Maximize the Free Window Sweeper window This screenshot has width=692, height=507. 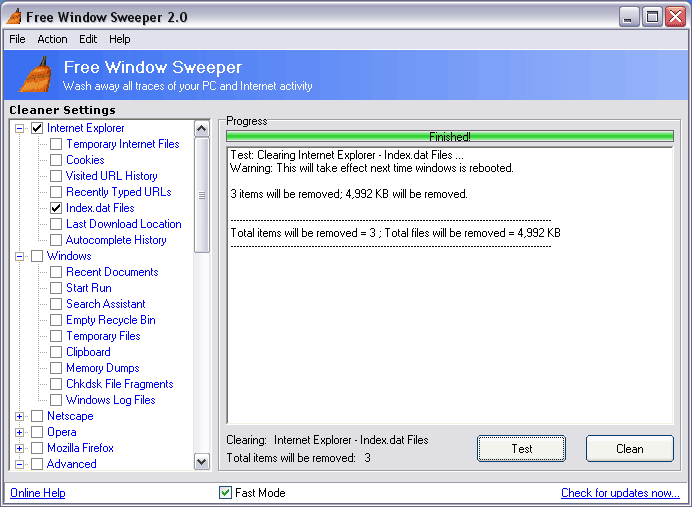click(652, 17)
